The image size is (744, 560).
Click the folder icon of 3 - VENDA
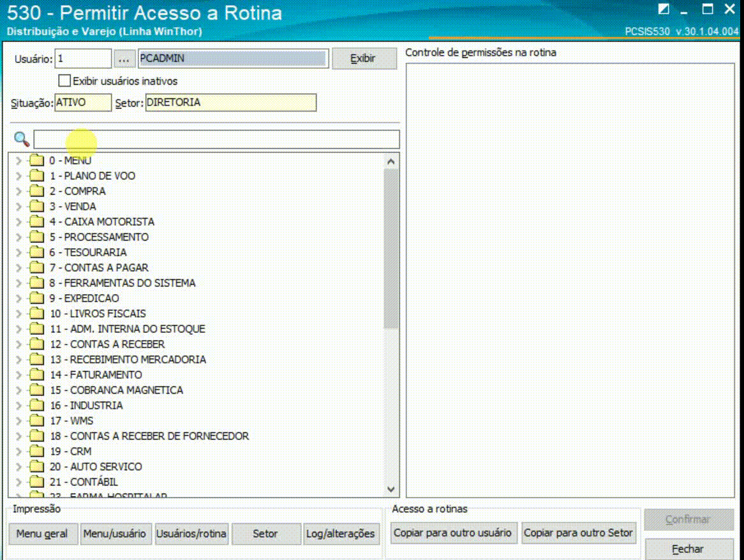tap(36, 206)
